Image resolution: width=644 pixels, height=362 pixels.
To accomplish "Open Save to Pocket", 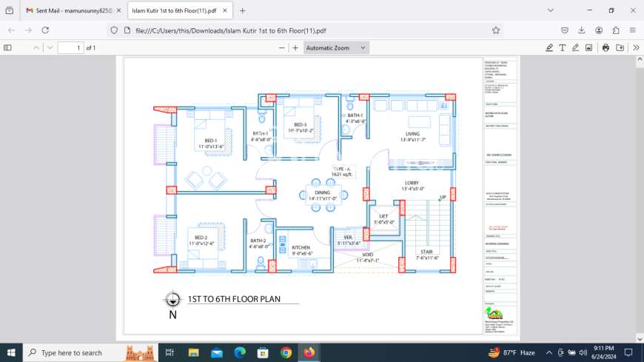I will pos(565,30).
